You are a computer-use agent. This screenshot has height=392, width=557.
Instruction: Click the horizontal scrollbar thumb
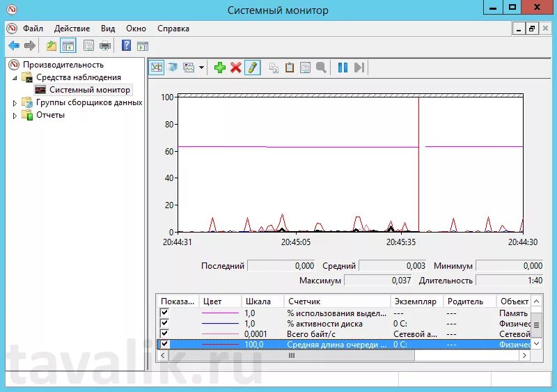(x=291, y=355)
